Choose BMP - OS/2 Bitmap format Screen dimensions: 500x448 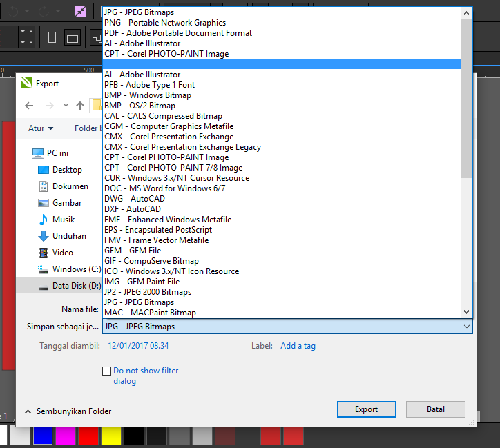point(282,106)
